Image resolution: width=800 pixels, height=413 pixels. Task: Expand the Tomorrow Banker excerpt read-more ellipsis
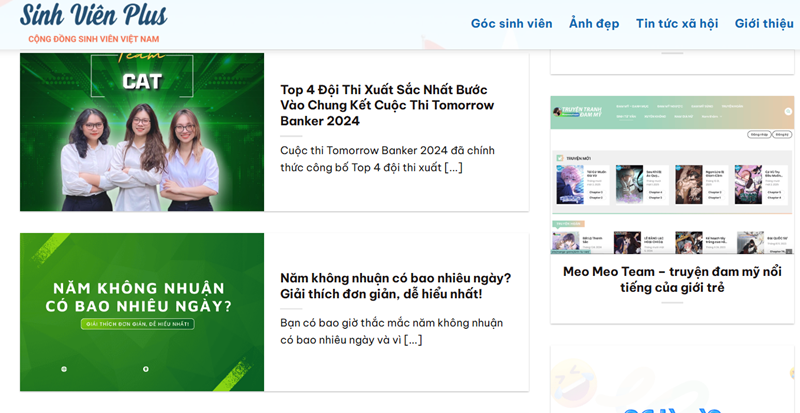point(453,167)
